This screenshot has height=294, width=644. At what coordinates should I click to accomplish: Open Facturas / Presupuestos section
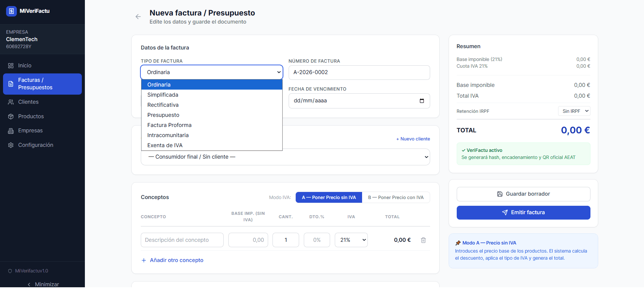tap(42, 84)
